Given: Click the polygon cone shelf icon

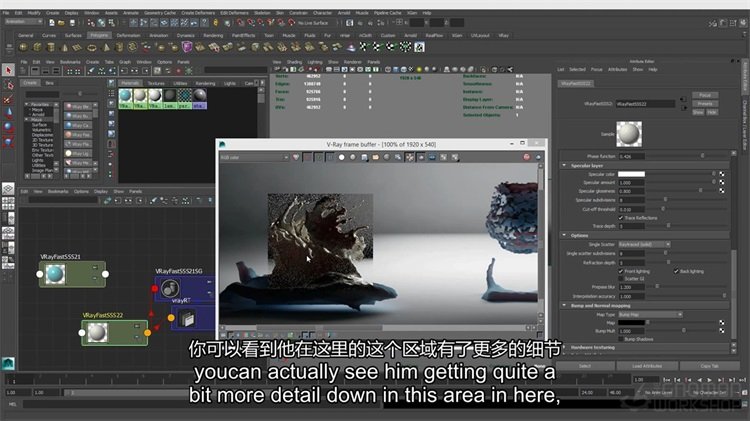Looking at the screenshot, I should (x=65, y=47).
